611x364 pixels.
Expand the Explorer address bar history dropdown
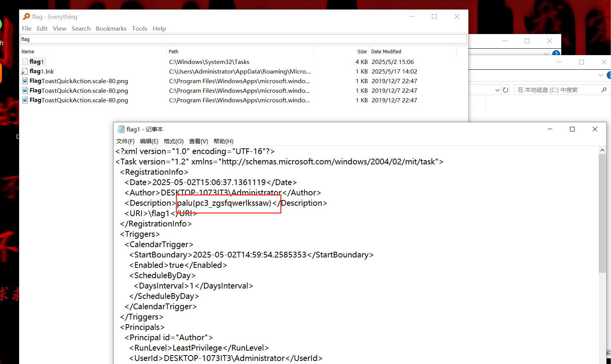click(x=497, y=90)
